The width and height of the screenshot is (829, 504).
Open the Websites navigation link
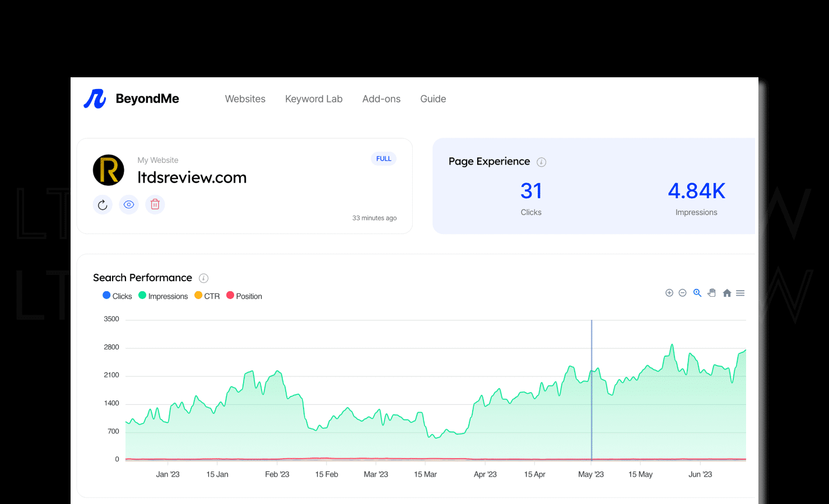245,99
